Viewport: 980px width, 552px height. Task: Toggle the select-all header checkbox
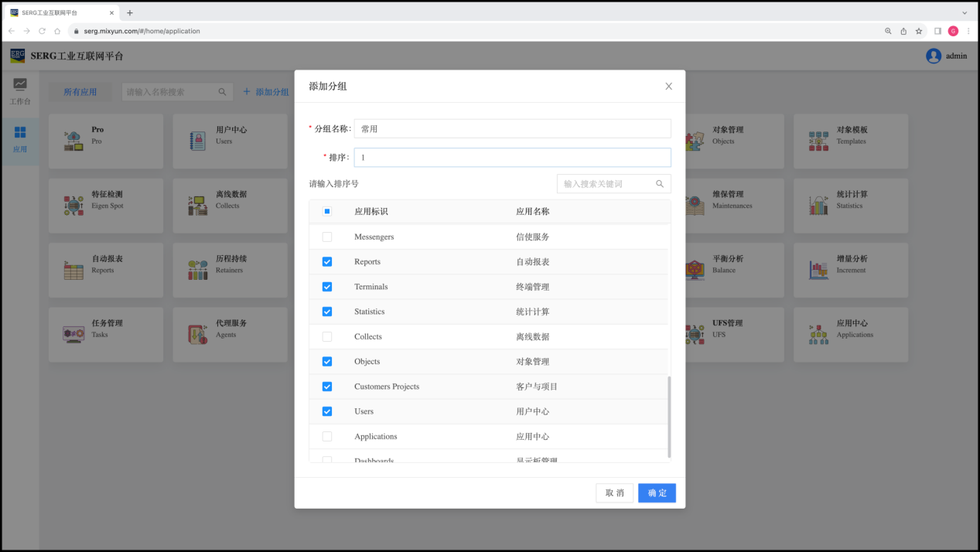(326, 211)
